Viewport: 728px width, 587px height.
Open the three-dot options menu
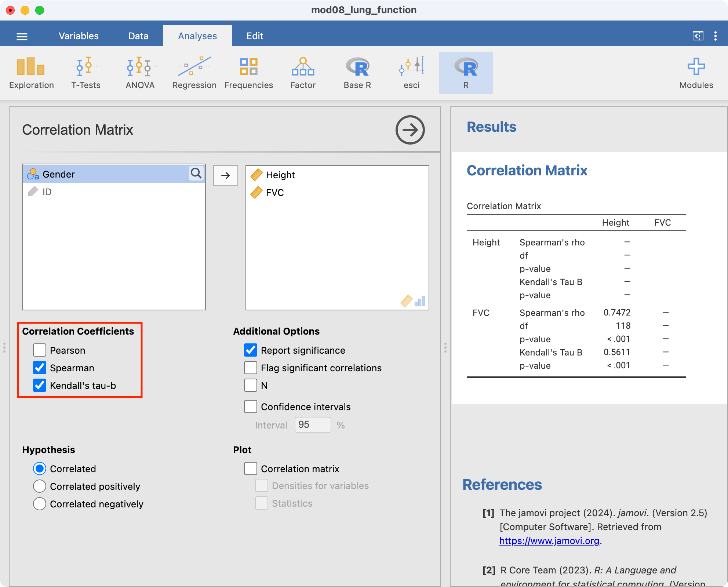click(x=715, y=36)
